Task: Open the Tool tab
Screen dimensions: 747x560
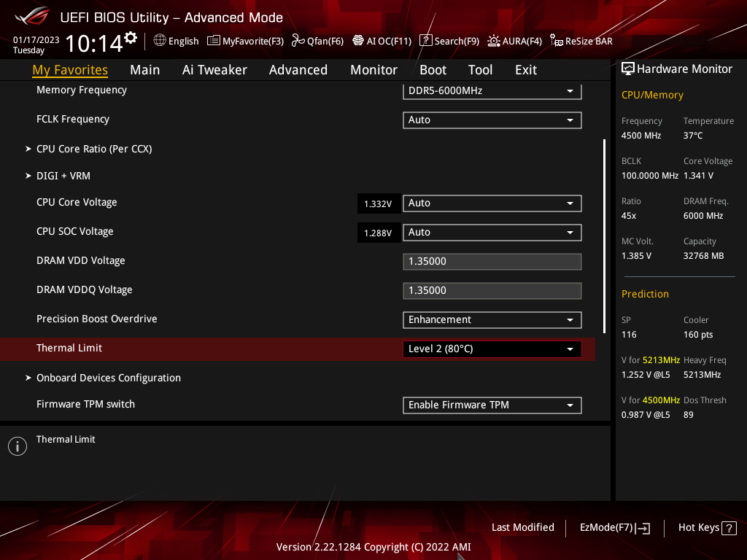Action: point(480,70)
